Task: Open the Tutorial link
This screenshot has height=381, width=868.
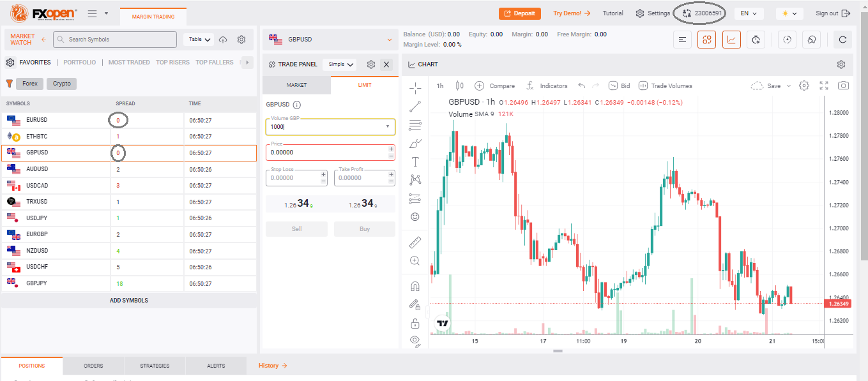Action: coord(613,13)
